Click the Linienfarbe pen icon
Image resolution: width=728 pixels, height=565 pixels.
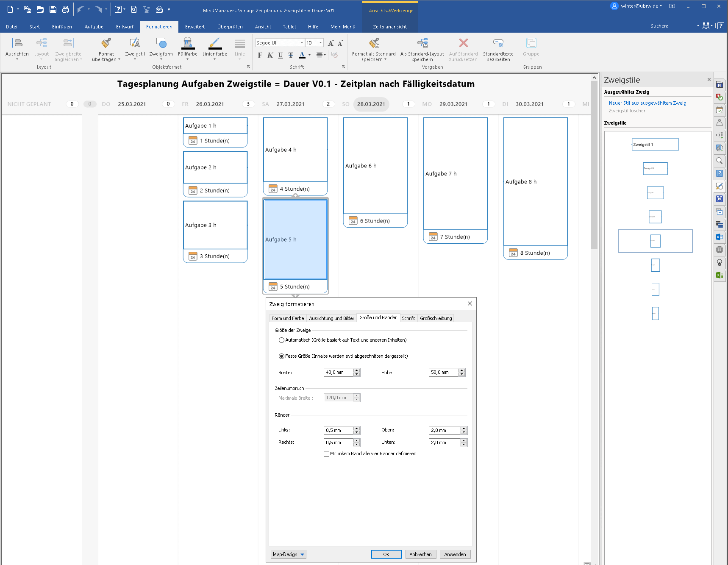[x=214, y=43]
